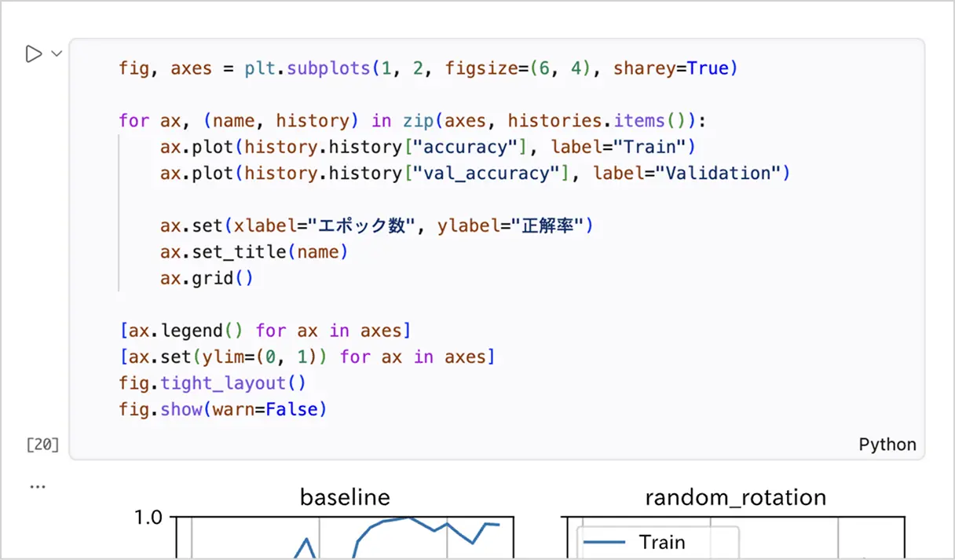The image size is (955, 560).
Task: Click the baseline chart title
Action: tap(345, 498)
